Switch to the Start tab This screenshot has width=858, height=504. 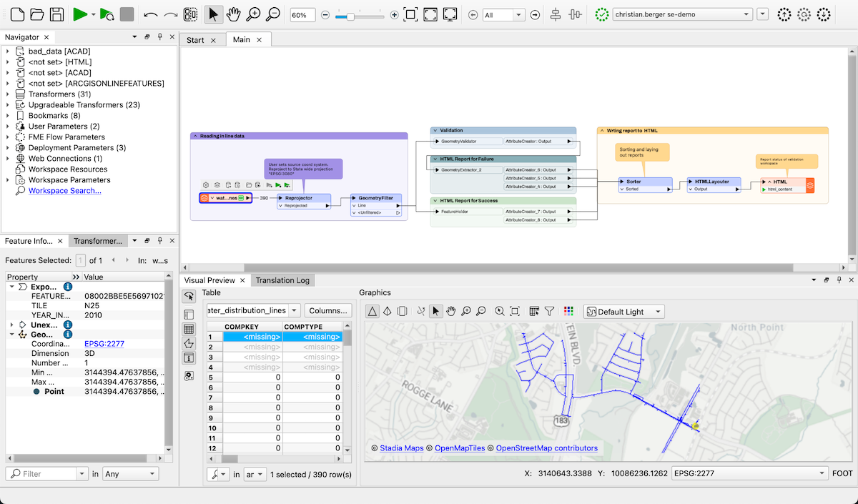coord(196,41)
